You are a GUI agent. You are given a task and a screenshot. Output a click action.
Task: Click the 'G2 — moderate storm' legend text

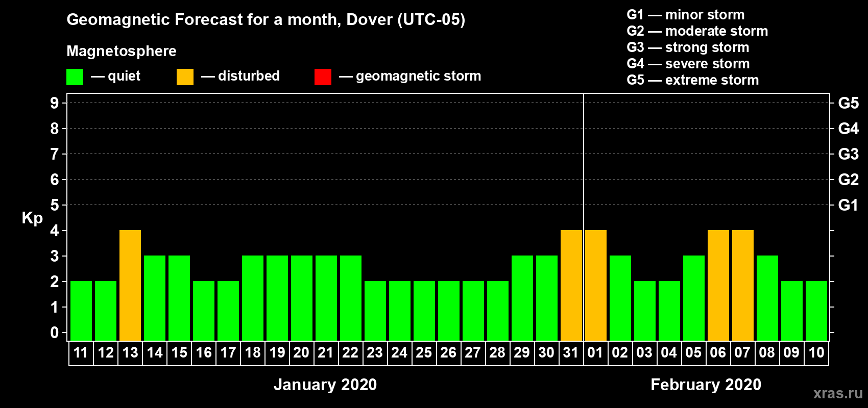pyautogui.click(x=697, y=31)
